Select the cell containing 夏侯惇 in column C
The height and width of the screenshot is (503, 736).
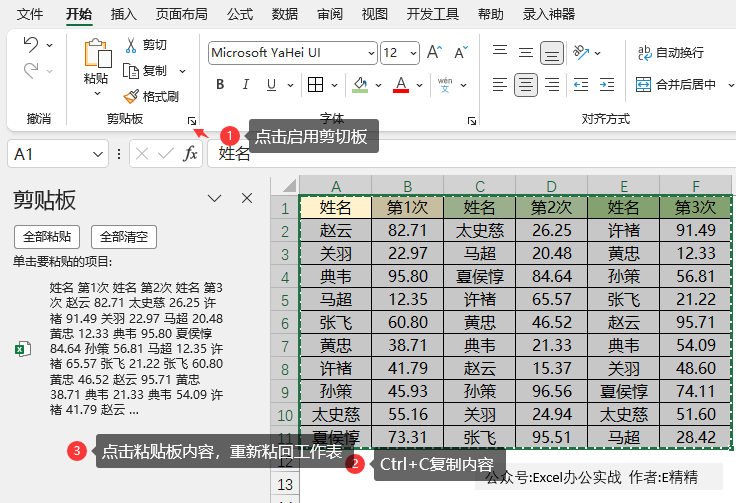(479, 276)
